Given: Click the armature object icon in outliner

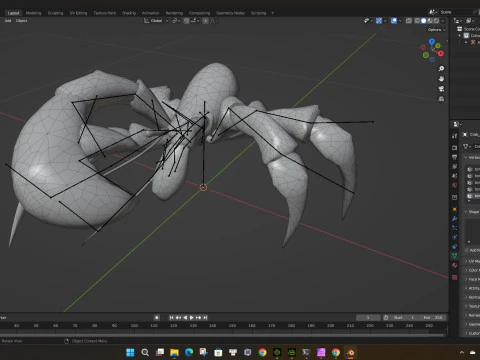Looking at the screenshot, I should click(x=473, y=42).
